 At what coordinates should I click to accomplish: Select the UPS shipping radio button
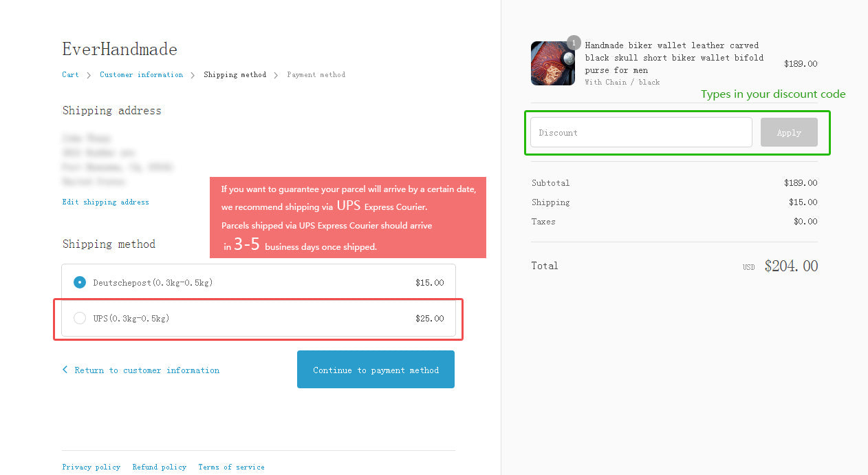point(80,318)
